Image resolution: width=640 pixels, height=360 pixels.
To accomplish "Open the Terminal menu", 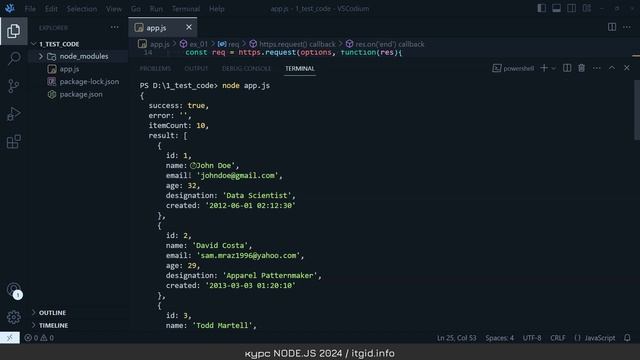I will [186, 9].
